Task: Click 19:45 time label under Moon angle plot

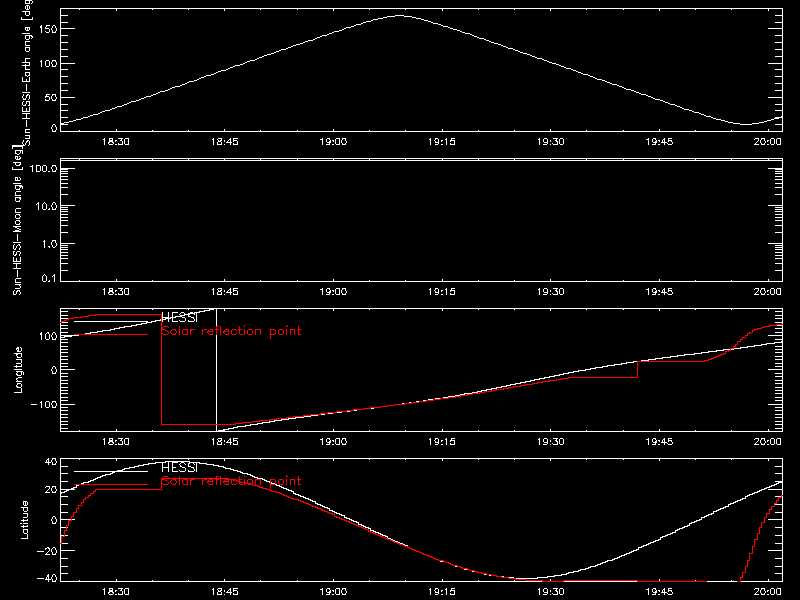Action: 659,292
